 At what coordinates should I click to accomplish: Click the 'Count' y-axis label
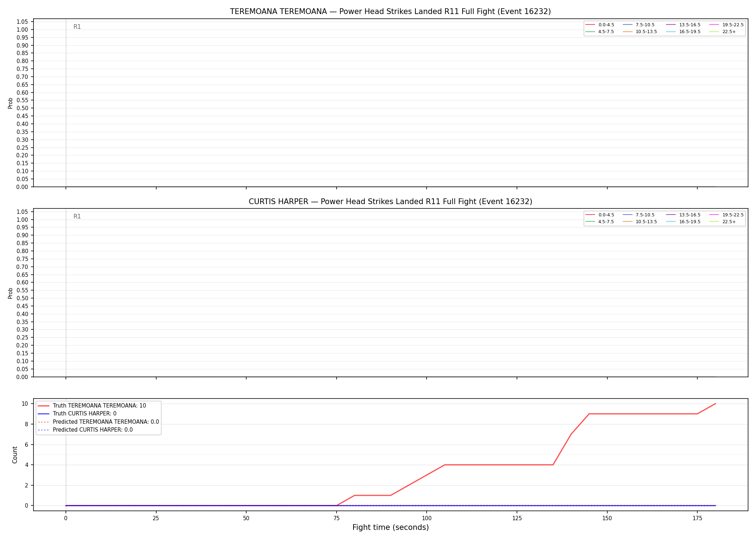(x=15, y=455)
